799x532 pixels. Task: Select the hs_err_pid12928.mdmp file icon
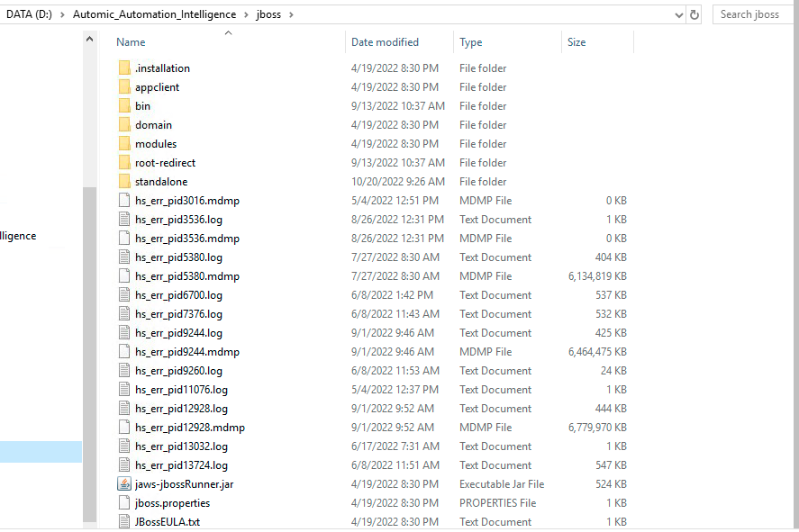pos(124,427)
